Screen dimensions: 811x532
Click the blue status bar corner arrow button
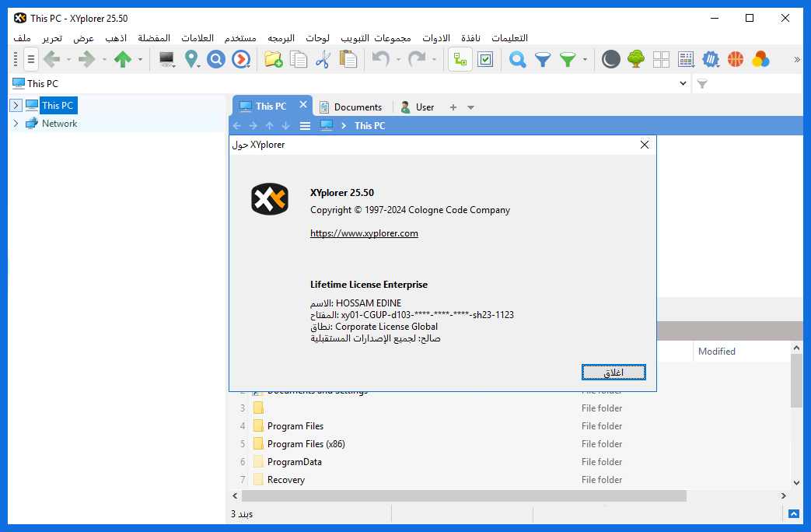794,514
